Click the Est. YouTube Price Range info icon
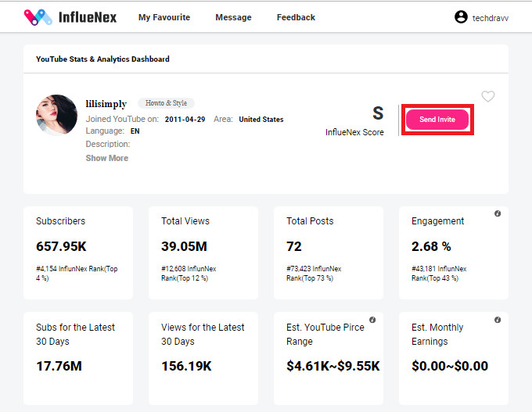Viewport: 532px width, 412px height. click(372, 320)
